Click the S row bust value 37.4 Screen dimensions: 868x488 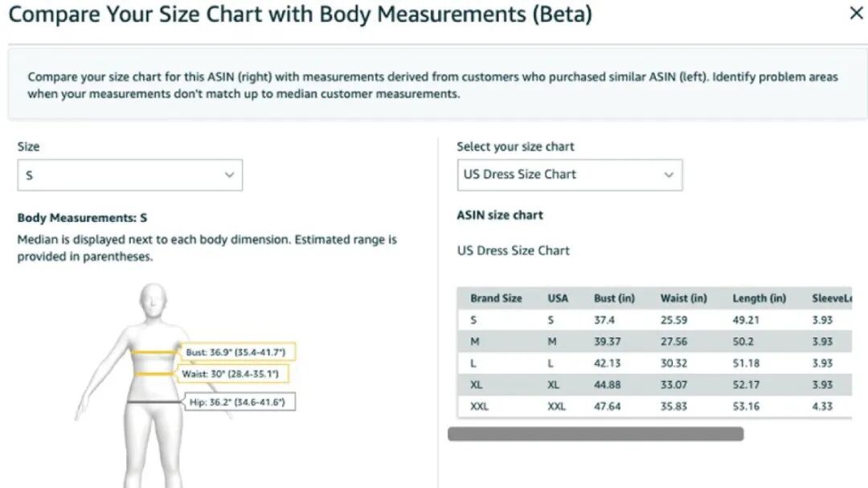pyautogui.click(x=605, y=320)
